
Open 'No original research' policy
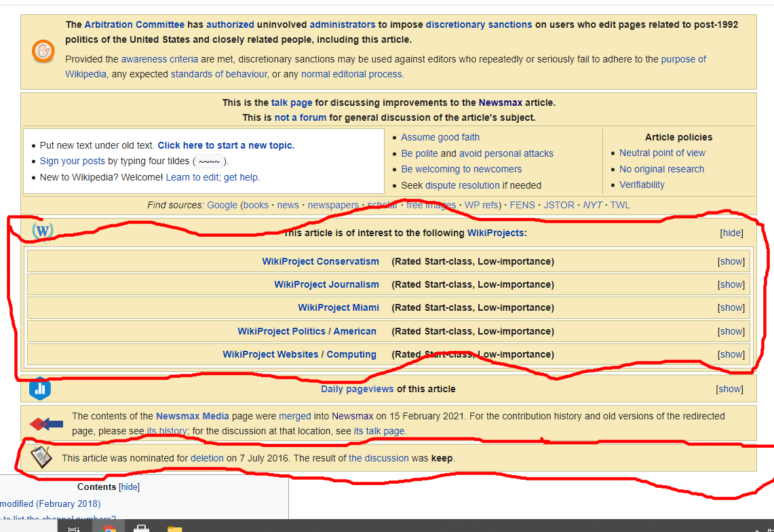662,169
